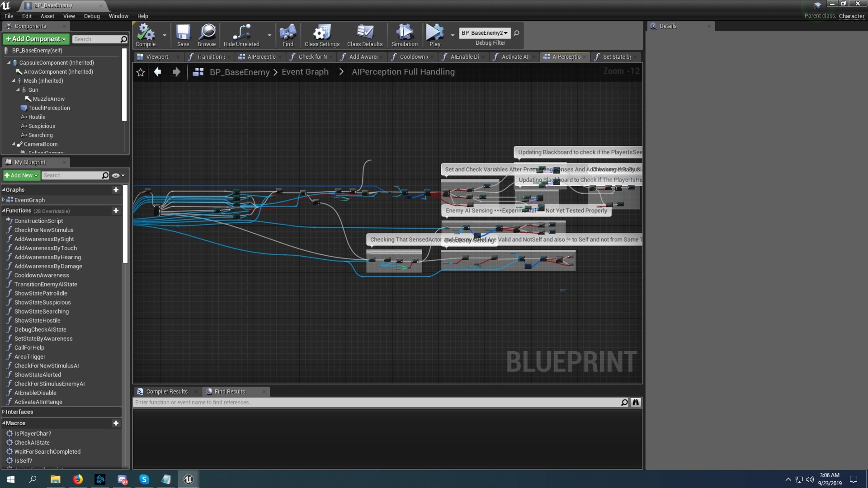
Task: Switch to the Viewport tab
Action: pos(156,57)
